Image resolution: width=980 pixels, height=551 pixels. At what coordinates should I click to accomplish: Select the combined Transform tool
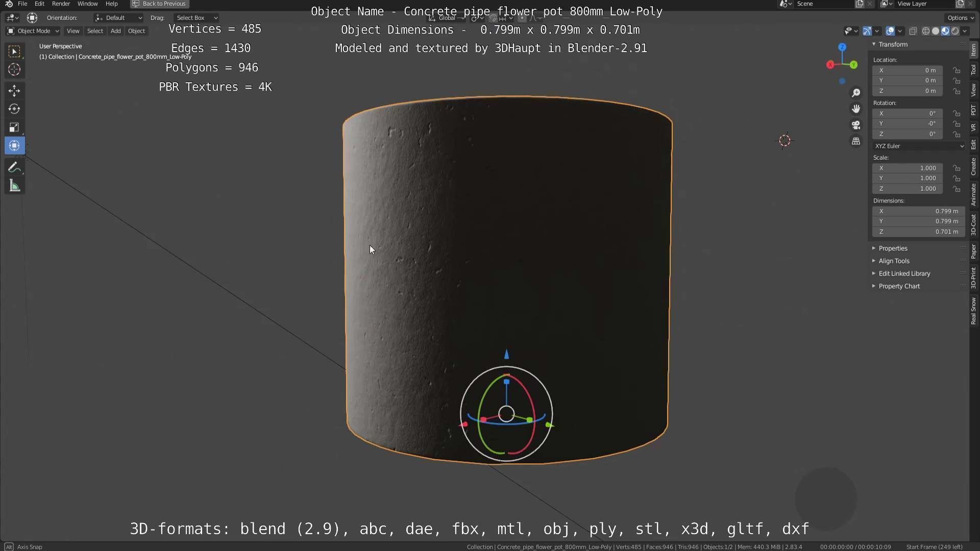click(14, 145)
